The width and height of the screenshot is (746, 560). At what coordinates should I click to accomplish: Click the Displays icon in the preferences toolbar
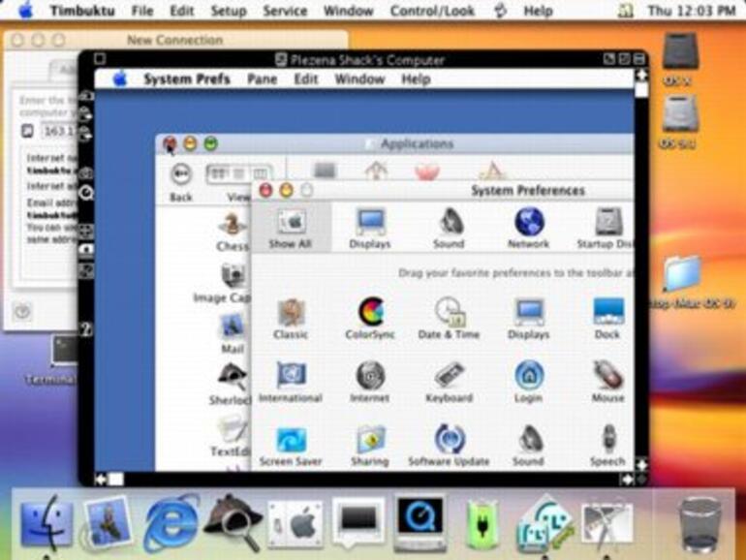(370, 229)
